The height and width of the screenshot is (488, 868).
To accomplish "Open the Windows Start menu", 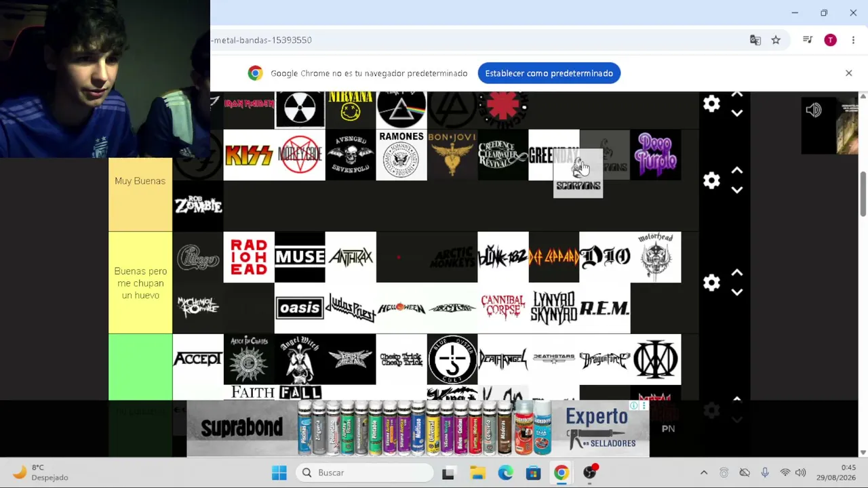I will point(279,472).
